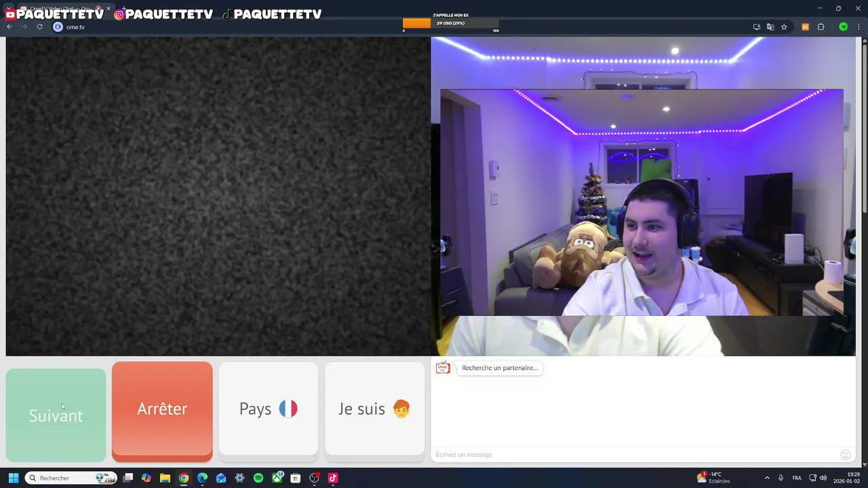
Task: Open Microsoft Edge from the taskbar
Action: tap(202, 478)
